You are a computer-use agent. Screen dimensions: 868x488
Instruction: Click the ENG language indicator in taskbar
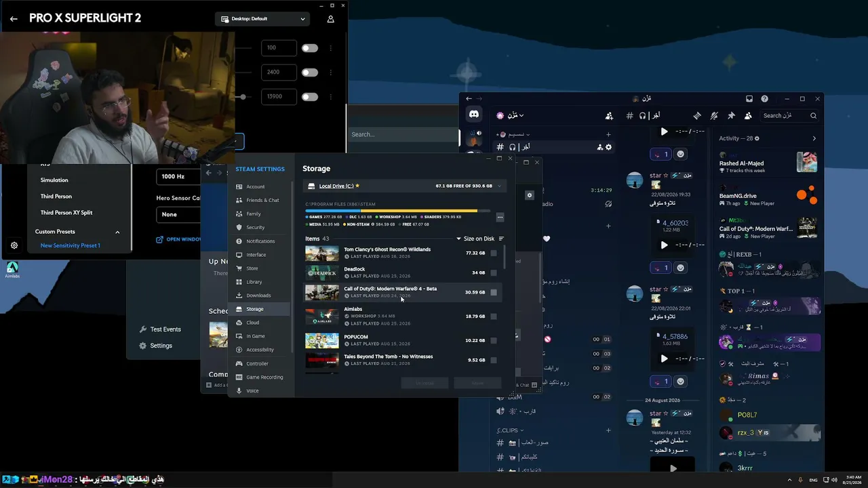point(814,479)
